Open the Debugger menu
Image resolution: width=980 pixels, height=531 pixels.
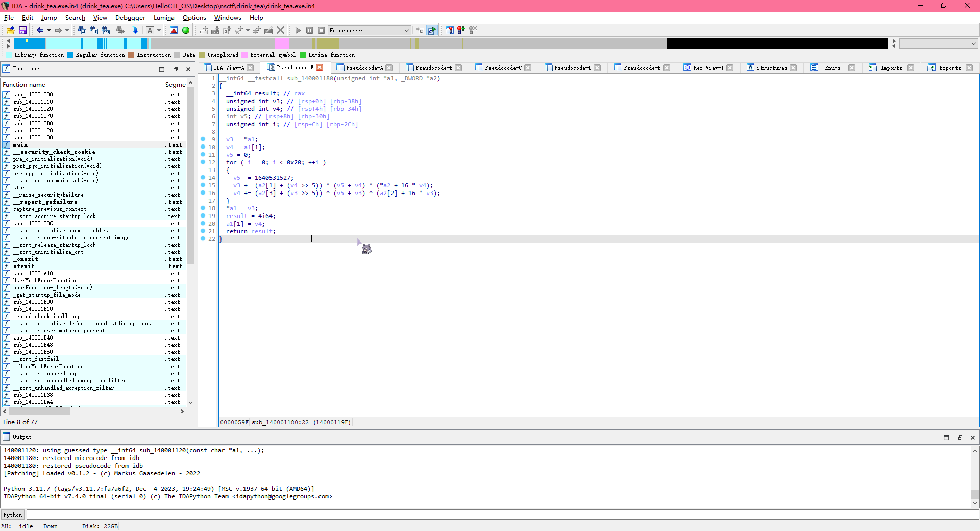pos(130,18)
